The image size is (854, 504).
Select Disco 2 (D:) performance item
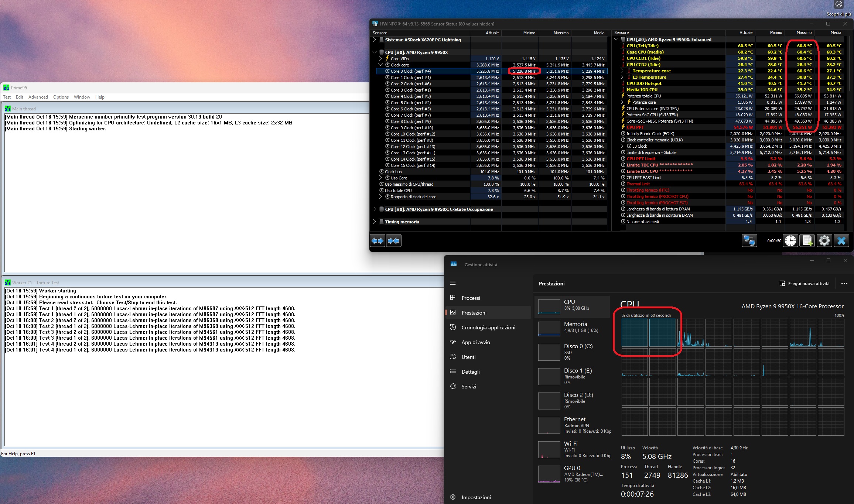(572, 401)
